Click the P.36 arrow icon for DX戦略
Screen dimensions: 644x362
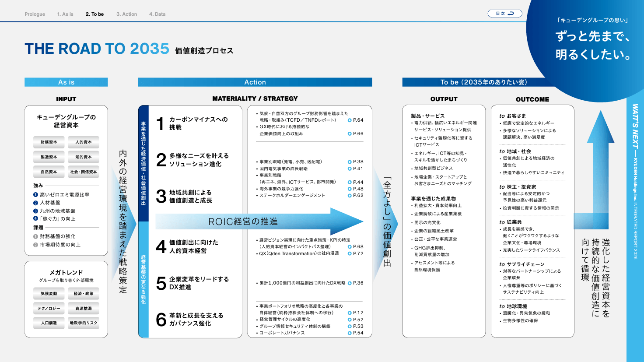[x=350, y=283]
